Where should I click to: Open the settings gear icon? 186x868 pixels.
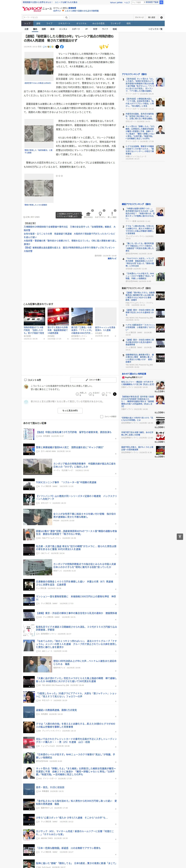tap(161, 17)
